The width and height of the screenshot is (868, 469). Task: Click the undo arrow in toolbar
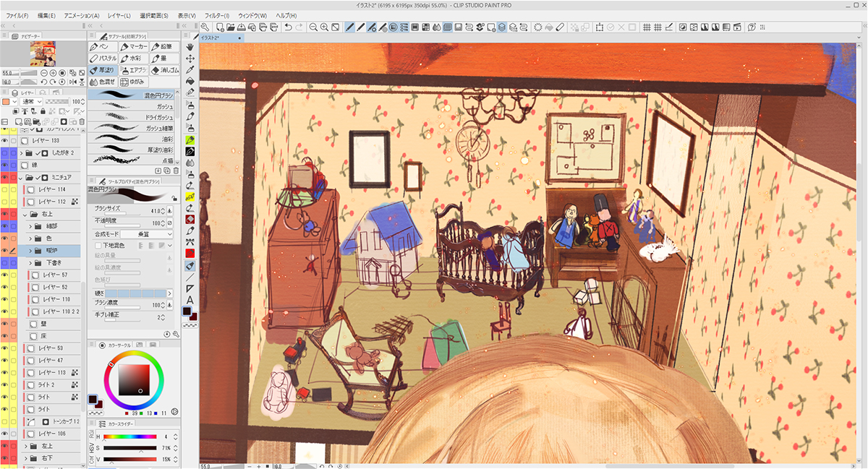click(288, 27)
